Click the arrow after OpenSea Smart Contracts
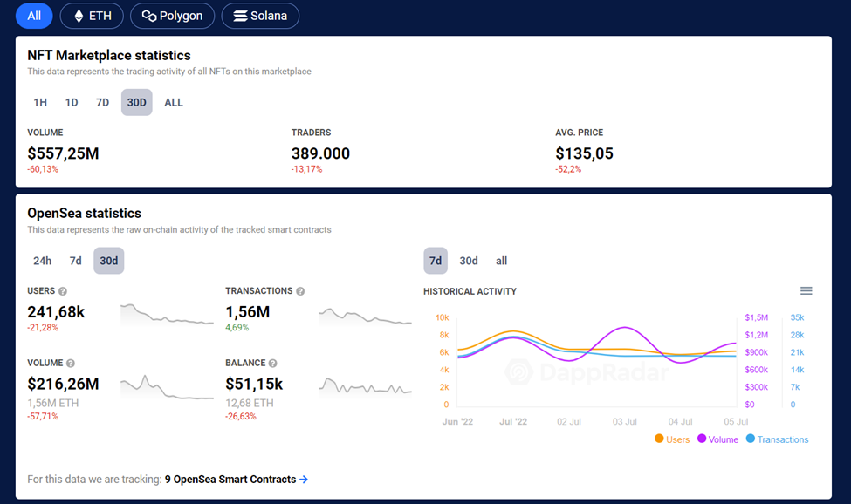This screenshot has width=851, height=504. [x=304, y=479]
